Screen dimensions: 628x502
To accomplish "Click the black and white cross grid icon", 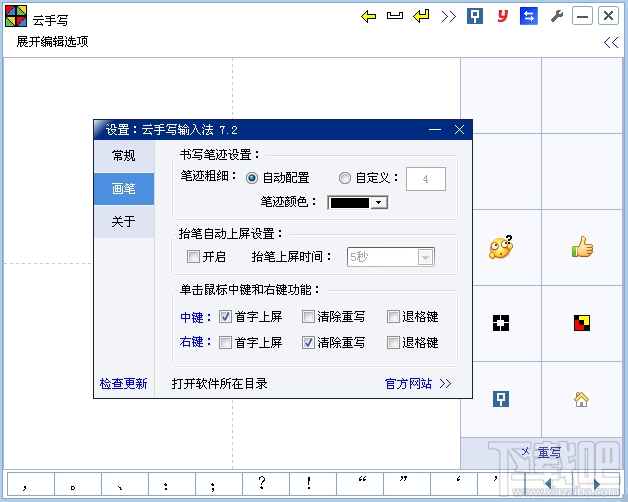I will pyautogui.click(x=501, y=323).
